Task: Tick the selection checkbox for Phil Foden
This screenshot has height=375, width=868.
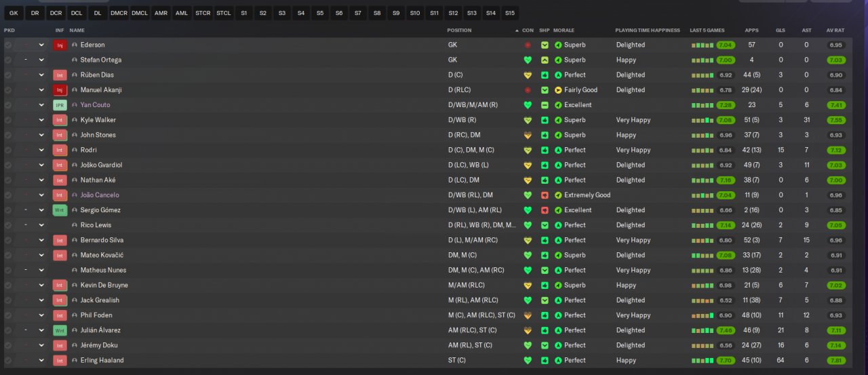Action: pos(8,315)
